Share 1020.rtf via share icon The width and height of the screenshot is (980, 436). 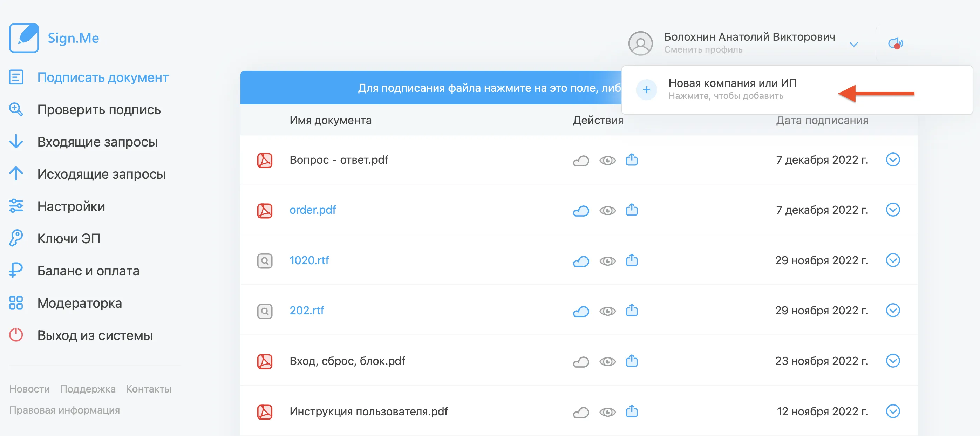pos(632,260)
